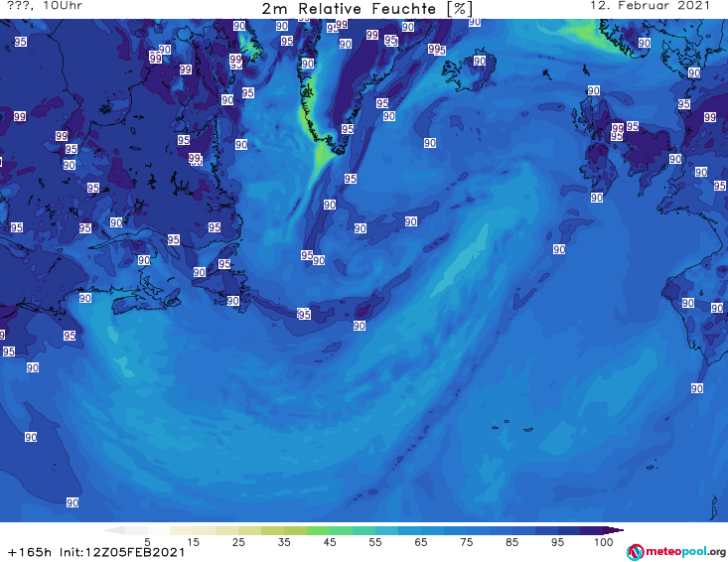Screen dimensions: 728x562
Task: Click the colorbar label '45'
Action: coord(330,542)
